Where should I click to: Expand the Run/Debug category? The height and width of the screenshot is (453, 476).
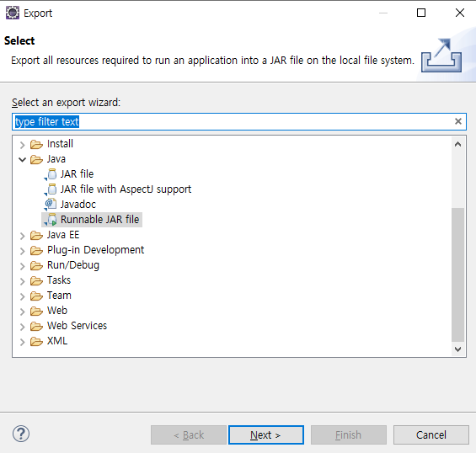point(22,266)
